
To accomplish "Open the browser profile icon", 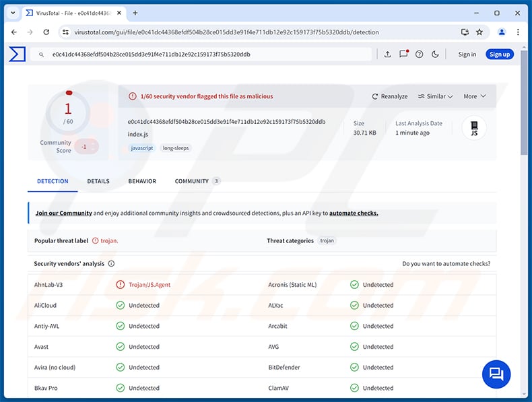I will pyautogui.click(x=502, y=32).
